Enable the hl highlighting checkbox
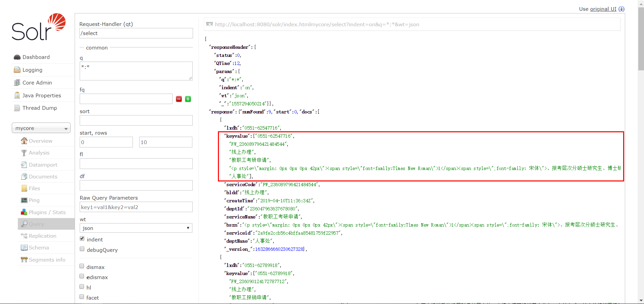The image size is (644, 304). [x=82, y=287]
